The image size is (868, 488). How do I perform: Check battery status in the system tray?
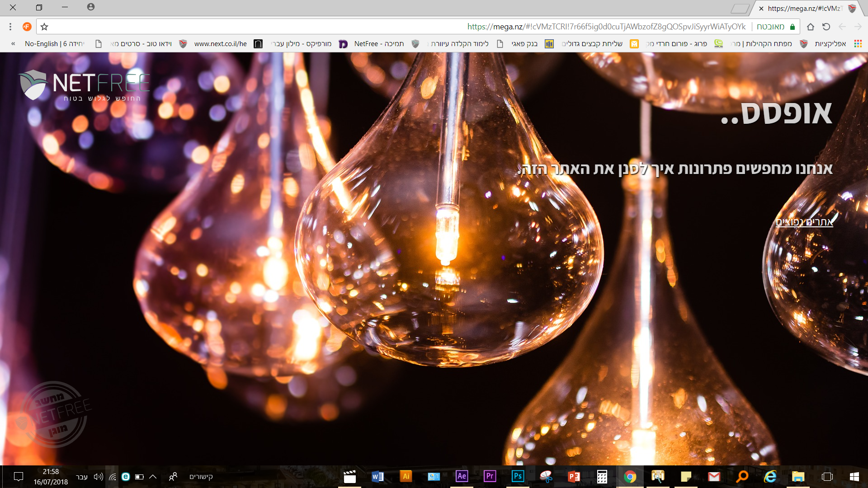pos(140,477)
